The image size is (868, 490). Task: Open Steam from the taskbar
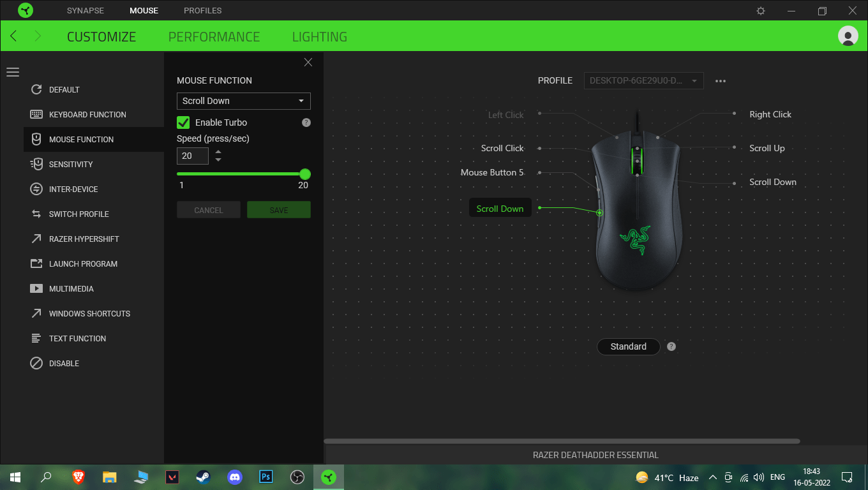click(x=203, y=477)
